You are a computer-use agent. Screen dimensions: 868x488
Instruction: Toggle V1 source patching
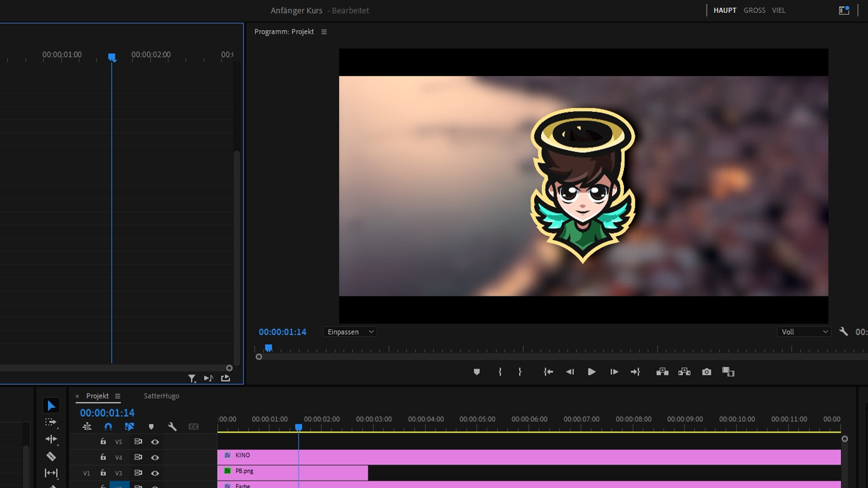(x=86, y=473)
